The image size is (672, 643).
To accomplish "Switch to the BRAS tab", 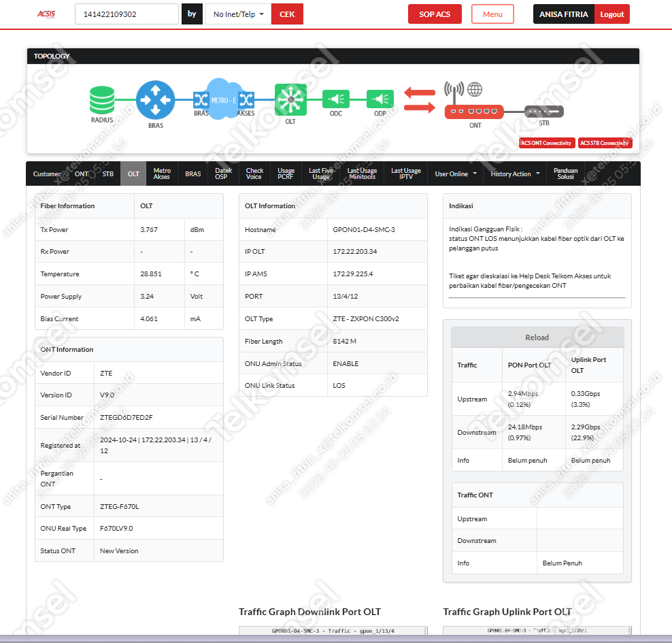I will 193,174.
